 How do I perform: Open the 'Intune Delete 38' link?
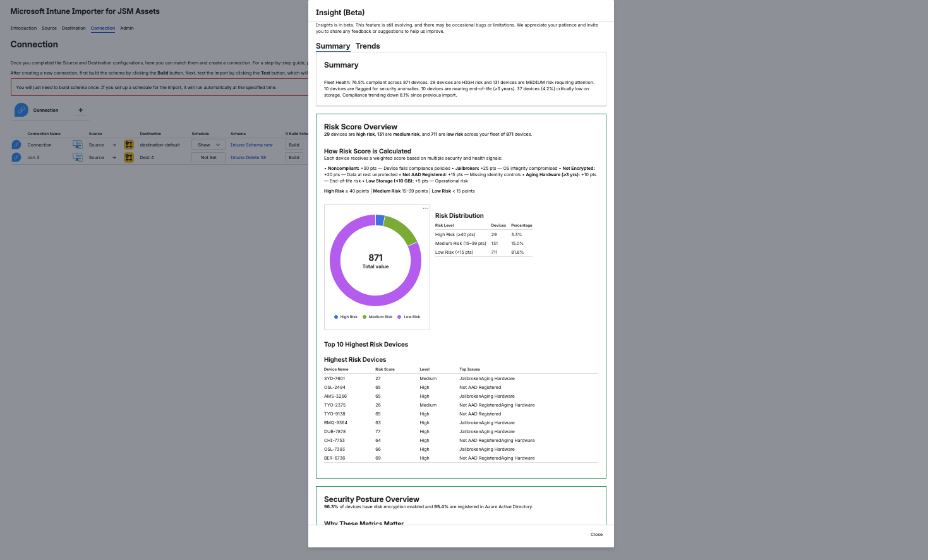[248, 157]
